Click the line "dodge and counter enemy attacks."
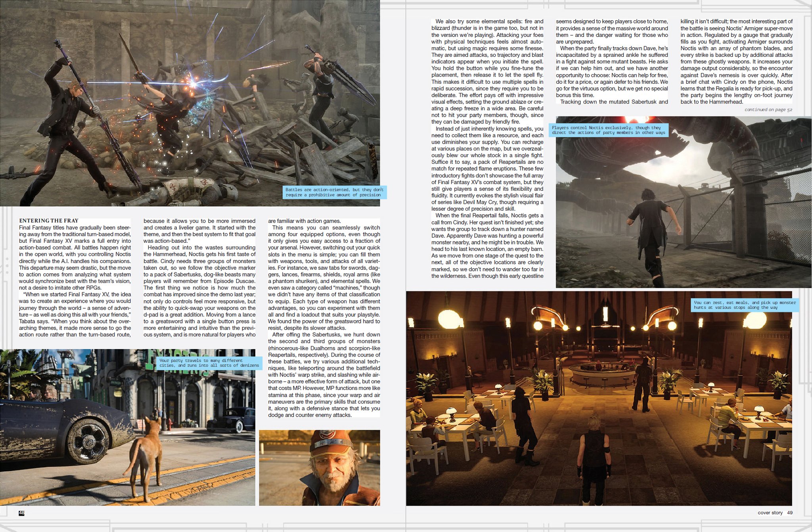Image resolution: width=812 pixels, height=532 pixels. pyautogui.click(x=310, y=415)
